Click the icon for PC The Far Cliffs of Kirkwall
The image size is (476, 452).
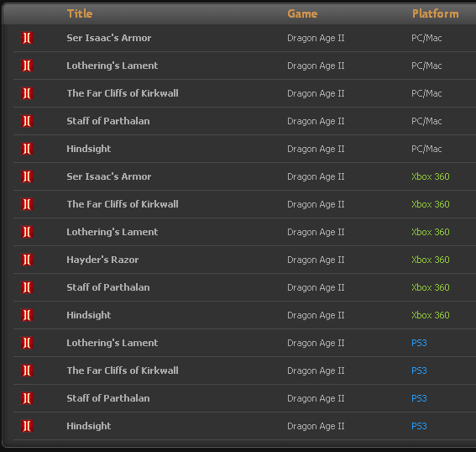27,93
